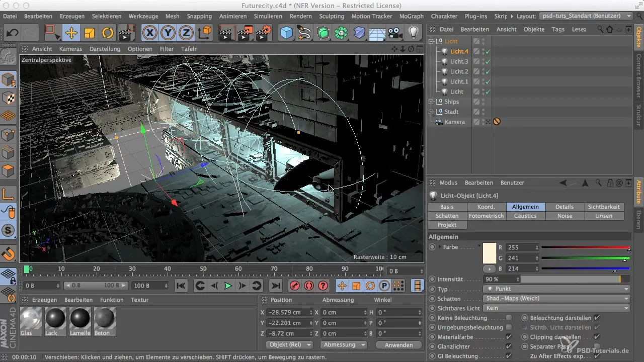Open the material Erzeugen menu
This screenshot has height=362, width=644.
[x=44, y=300]
